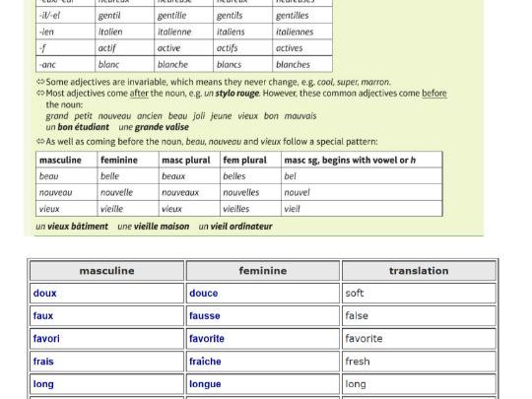
Task: Click the translation 'false'
Action: 357,316
